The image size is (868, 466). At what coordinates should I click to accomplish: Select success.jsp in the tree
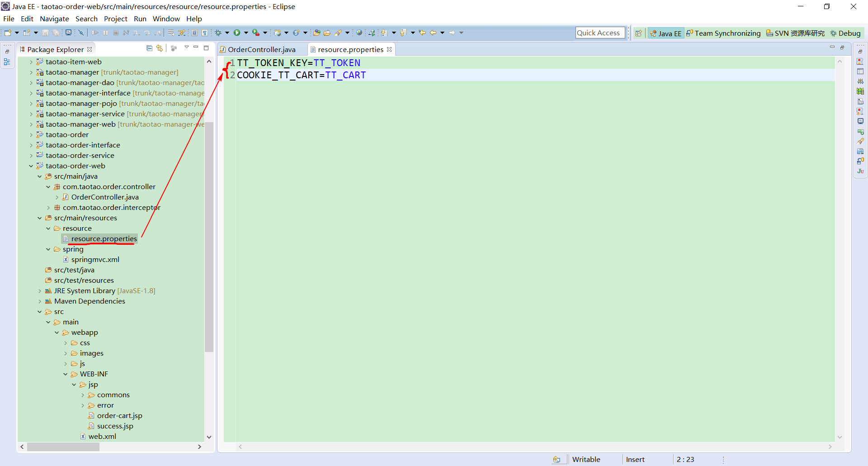(115, 426)
